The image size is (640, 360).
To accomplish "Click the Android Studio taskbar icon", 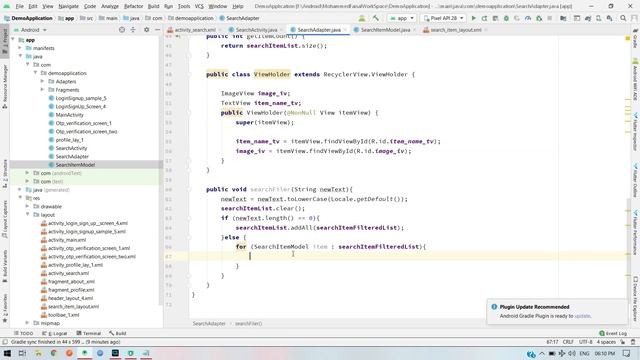I will [84, 353].
